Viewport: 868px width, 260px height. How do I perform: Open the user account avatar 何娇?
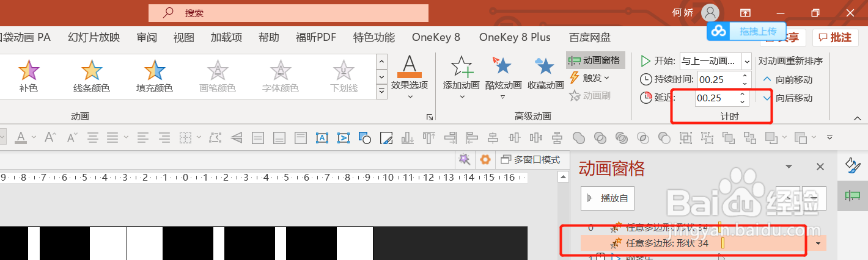(710, 12)
